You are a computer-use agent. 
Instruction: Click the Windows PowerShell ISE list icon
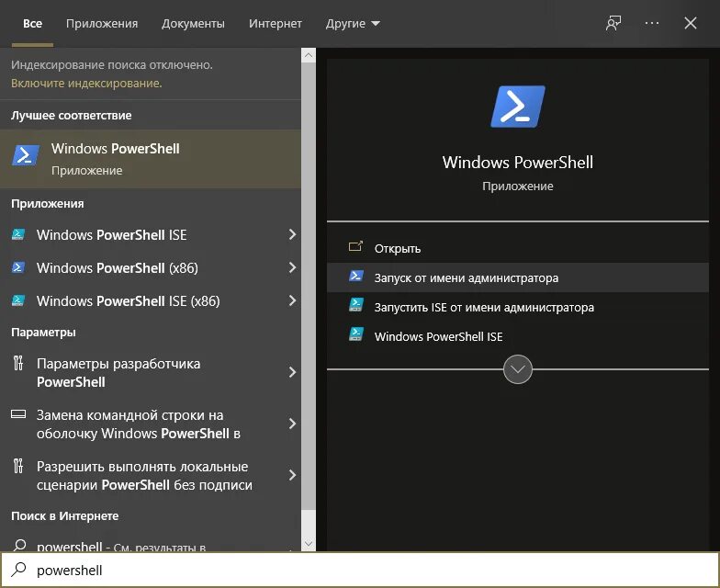pyautogui.click(x=18, y=234)
